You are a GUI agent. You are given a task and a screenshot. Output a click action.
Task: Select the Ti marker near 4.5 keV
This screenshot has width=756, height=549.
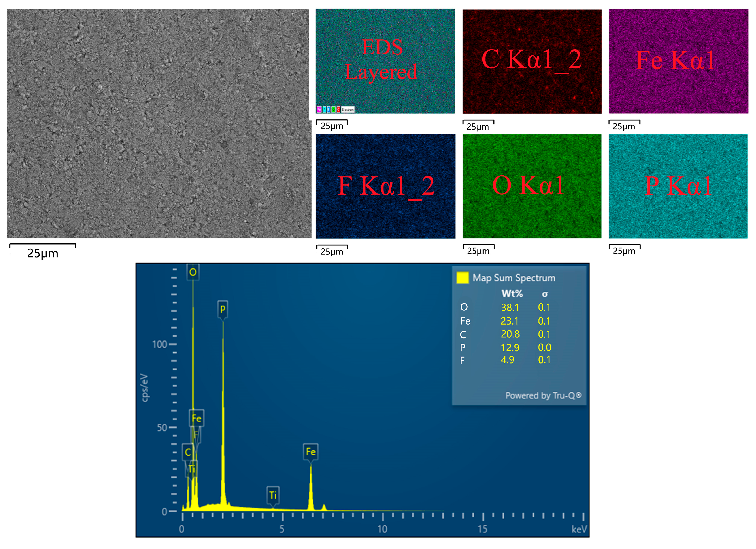[273, 495]
